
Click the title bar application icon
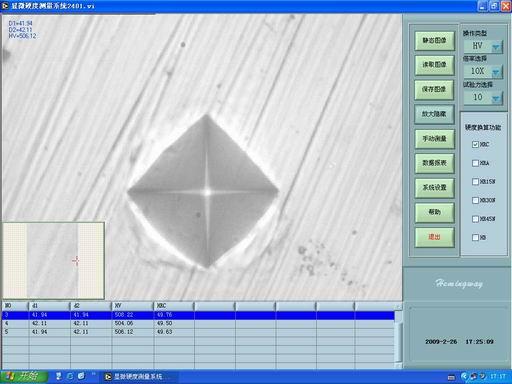click(x=5, y=6)
